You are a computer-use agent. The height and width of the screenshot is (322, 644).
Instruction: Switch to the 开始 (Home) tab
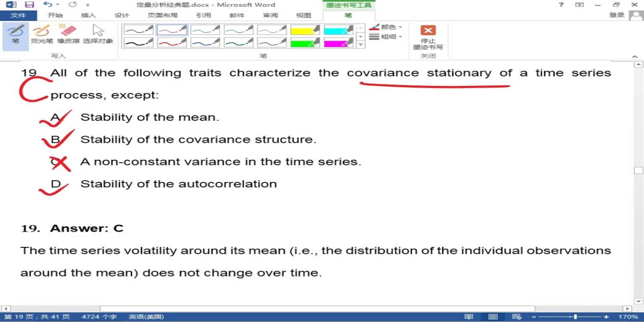click(x=55, y=15)
